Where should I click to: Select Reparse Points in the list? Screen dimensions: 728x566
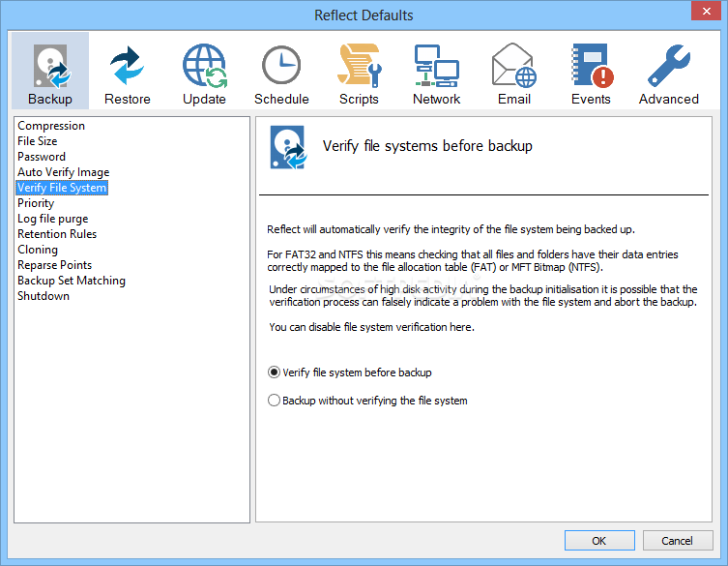[54, 265]
